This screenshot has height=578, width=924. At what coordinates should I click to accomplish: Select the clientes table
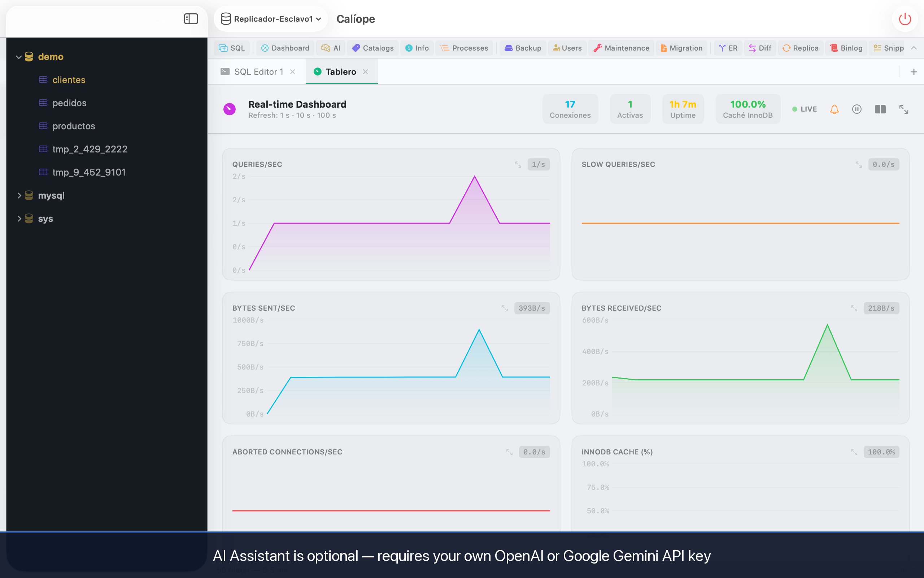coord(69,80)
